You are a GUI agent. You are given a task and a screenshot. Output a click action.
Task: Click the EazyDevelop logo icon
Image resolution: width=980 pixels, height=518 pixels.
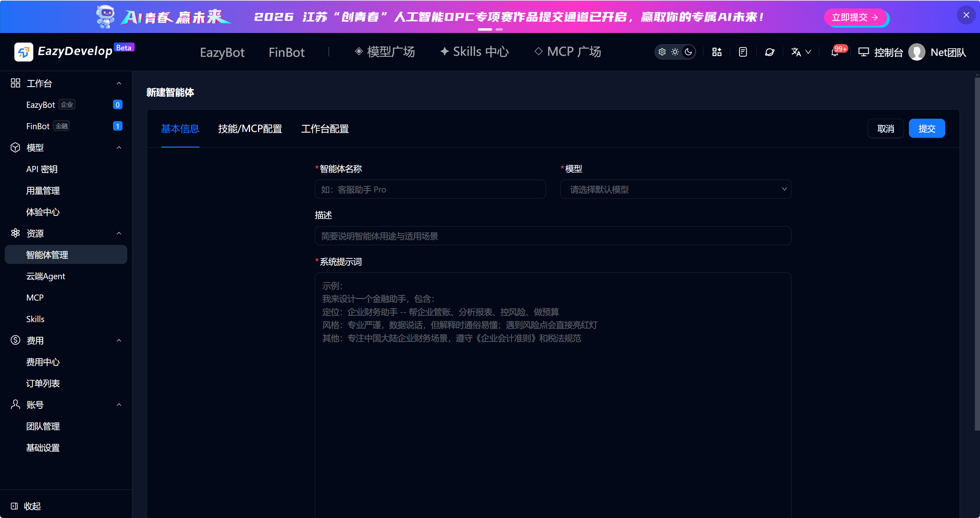[23, 52]
